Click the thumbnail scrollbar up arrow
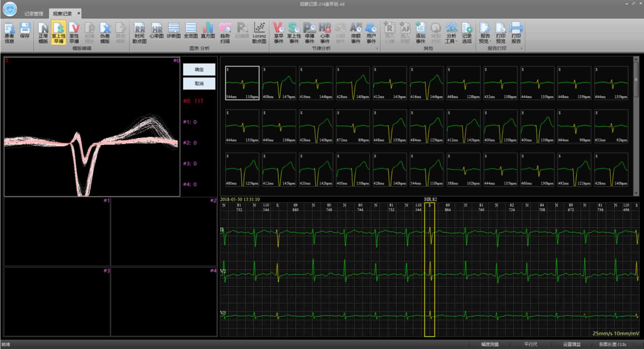Screen dimensions: 644x349 click(636, 59)
